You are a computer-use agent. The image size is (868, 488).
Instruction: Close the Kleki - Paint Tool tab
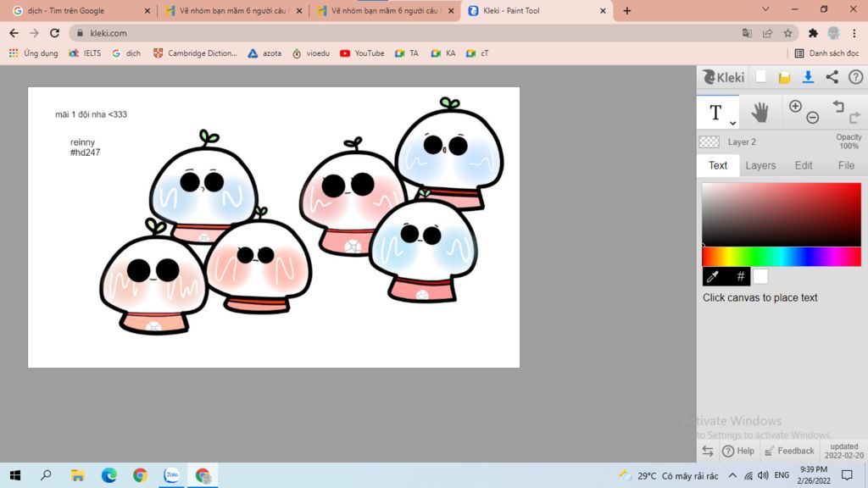point(603,10)
